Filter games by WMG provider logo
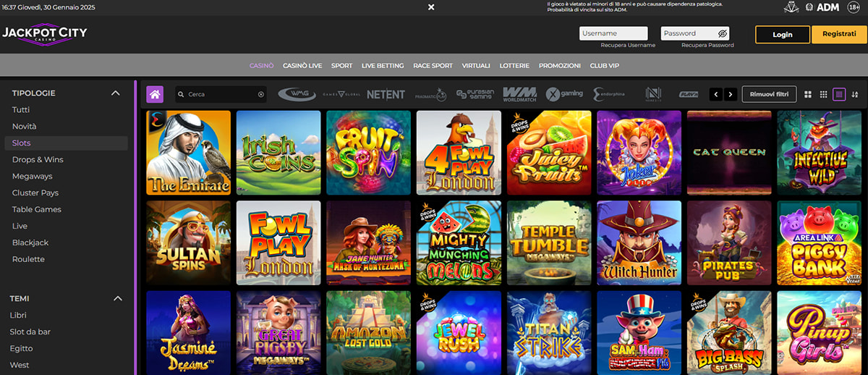 click(296, 94)
